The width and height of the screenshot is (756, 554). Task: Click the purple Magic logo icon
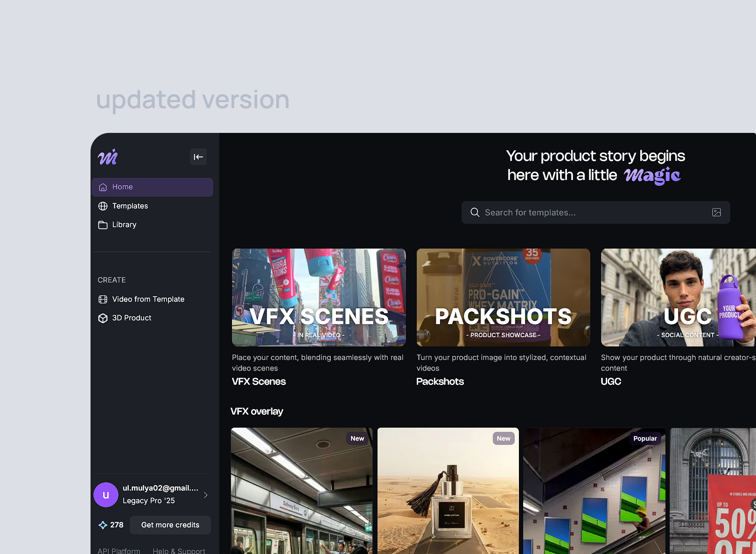[x=108, y=157]
